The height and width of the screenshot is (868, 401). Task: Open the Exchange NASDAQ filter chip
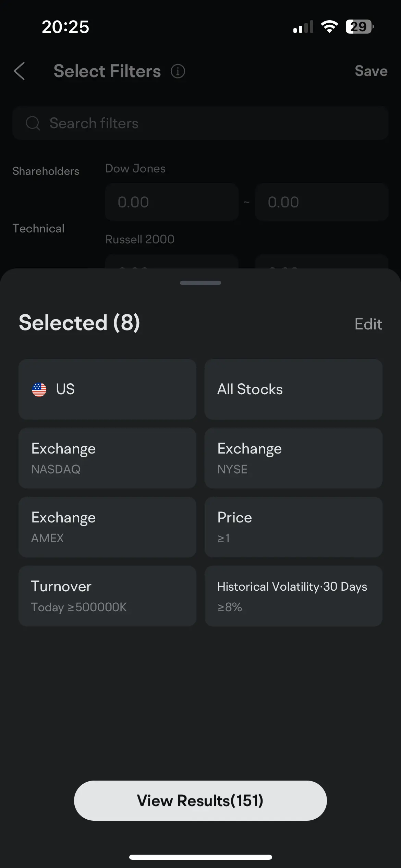(x=107, y=458)
